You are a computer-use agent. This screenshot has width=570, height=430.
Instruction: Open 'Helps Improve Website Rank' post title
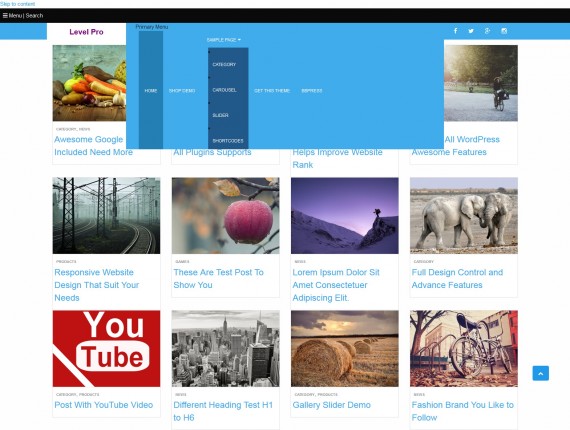point(337,158)
